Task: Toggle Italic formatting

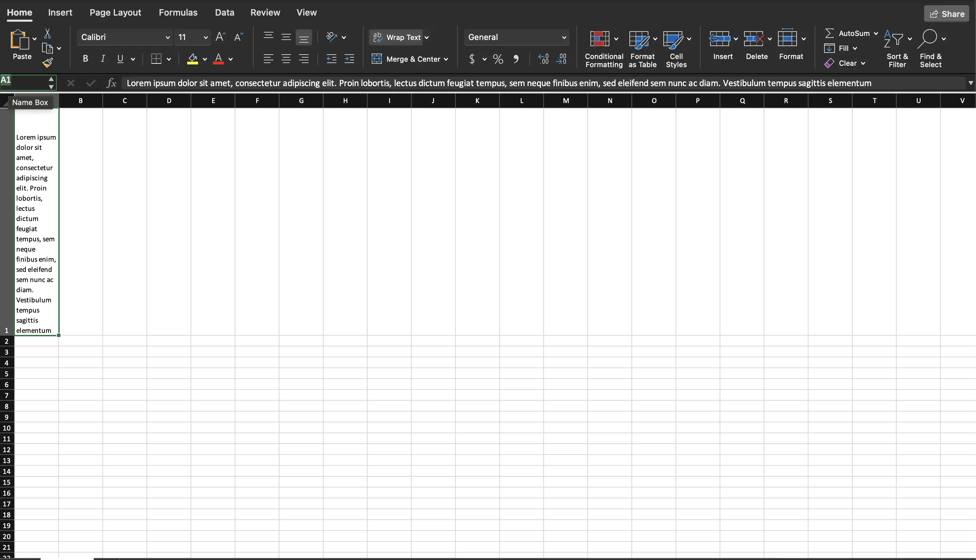Action: (x=103, y=59)
